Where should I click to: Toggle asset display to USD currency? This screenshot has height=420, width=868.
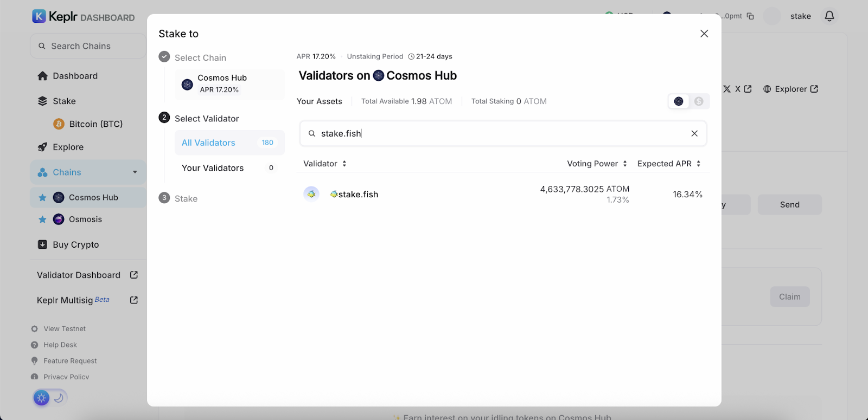pos(699,101)
